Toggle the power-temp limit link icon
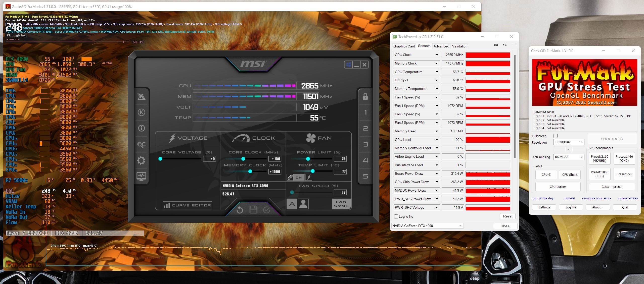The height and width of the screenshot is (284, 644). [290, 177]
